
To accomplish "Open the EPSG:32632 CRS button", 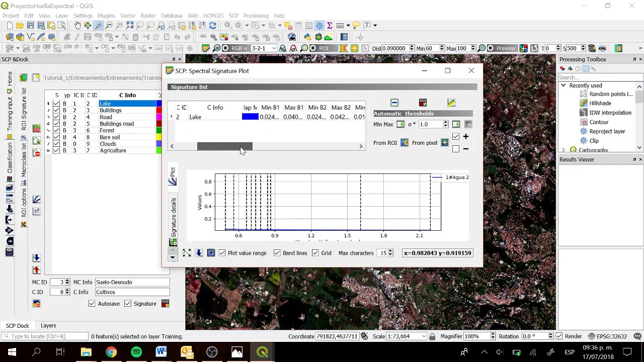I will pyautogui.click(x=607, y=336).
